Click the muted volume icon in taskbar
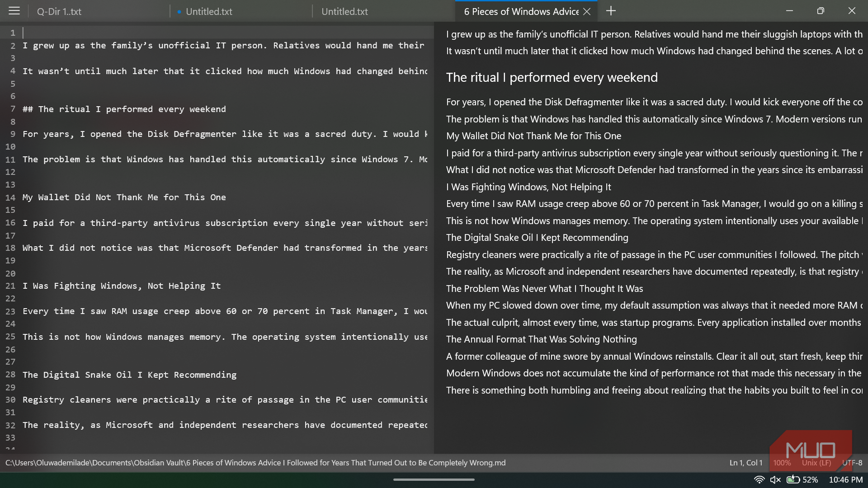Image resolution: width=868 pixels, height=488 pixels. point(775,479)
